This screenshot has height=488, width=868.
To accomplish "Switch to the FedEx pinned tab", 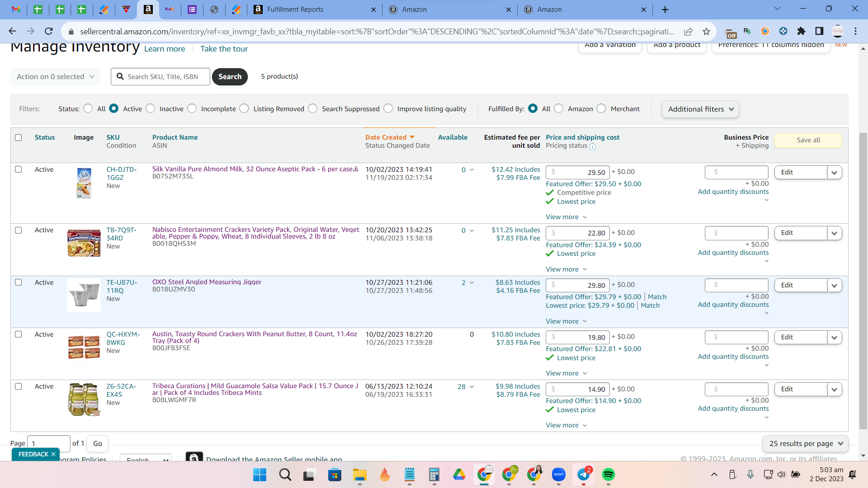I will (x=170, y=9).
